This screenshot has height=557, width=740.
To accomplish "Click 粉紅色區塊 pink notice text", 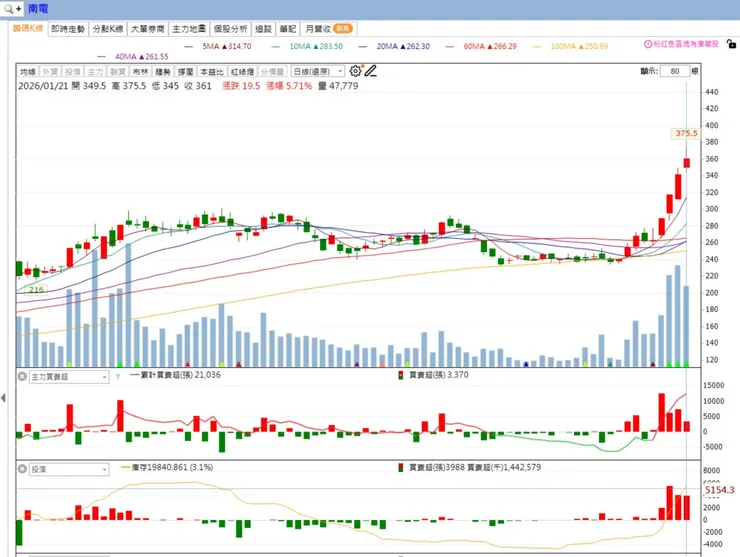I will click(686, 44).
